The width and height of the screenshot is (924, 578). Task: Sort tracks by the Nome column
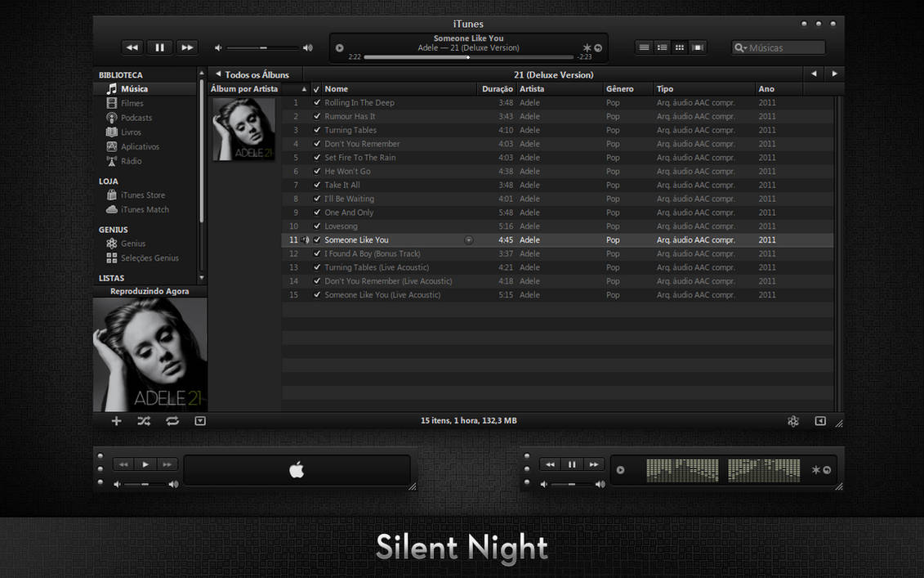click(399, 89)
